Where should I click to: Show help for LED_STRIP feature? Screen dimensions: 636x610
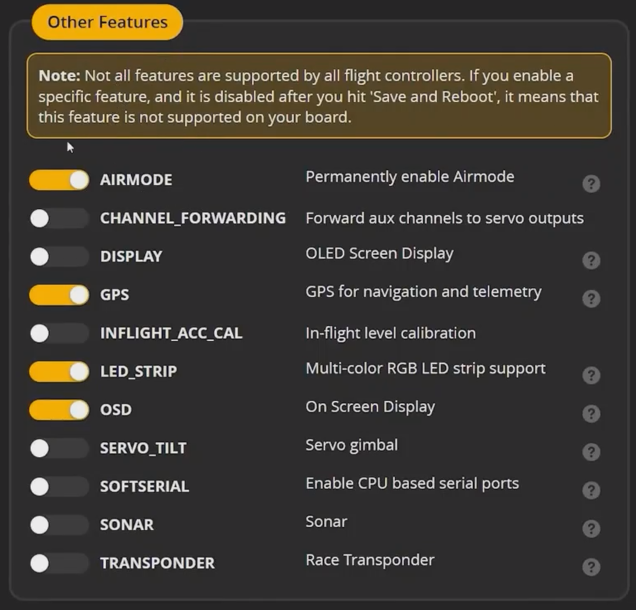pos(591,375)
